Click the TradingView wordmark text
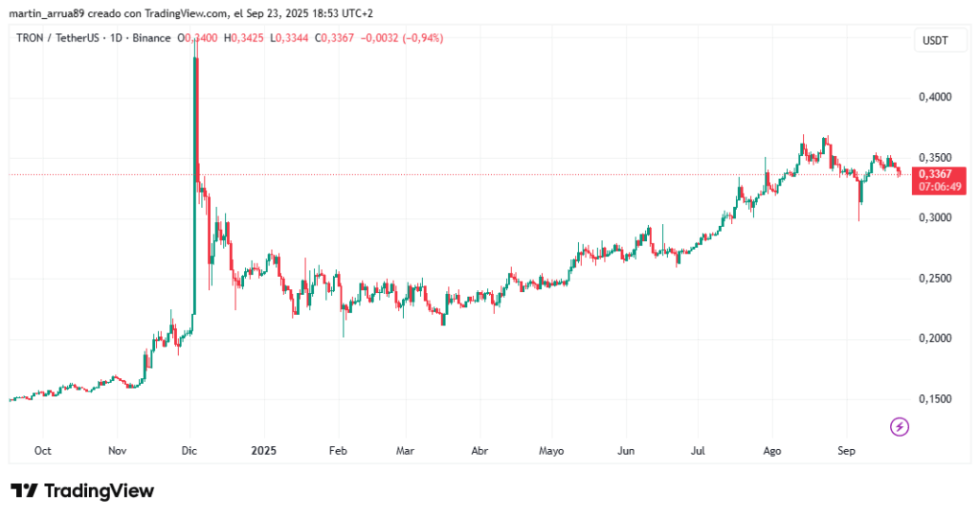The image size is (980, 518). pyautogui.click(x=99, y=491)
